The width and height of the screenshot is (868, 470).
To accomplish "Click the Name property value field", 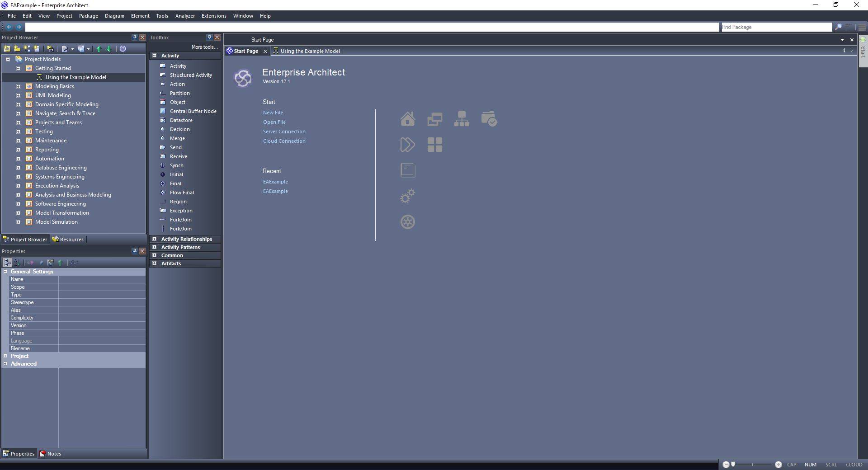I will point(102,279).
